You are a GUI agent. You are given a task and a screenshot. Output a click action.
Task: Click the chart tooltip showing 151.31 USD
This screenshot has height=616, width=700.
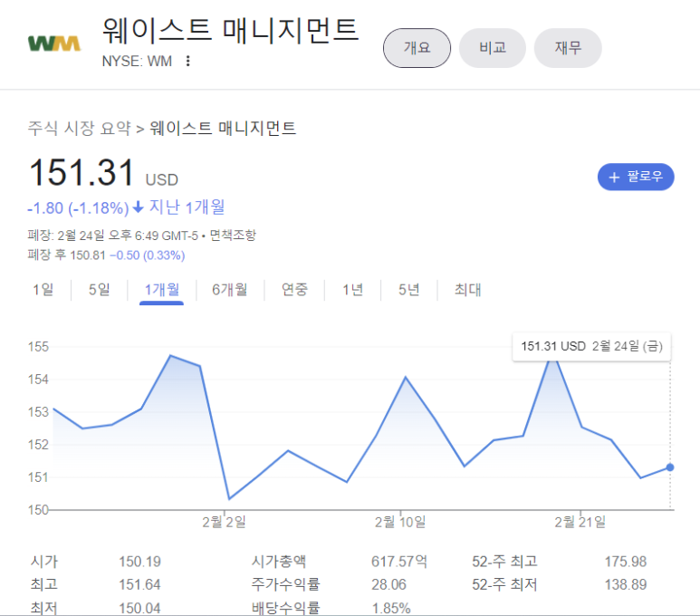click(x=591, y=346)
